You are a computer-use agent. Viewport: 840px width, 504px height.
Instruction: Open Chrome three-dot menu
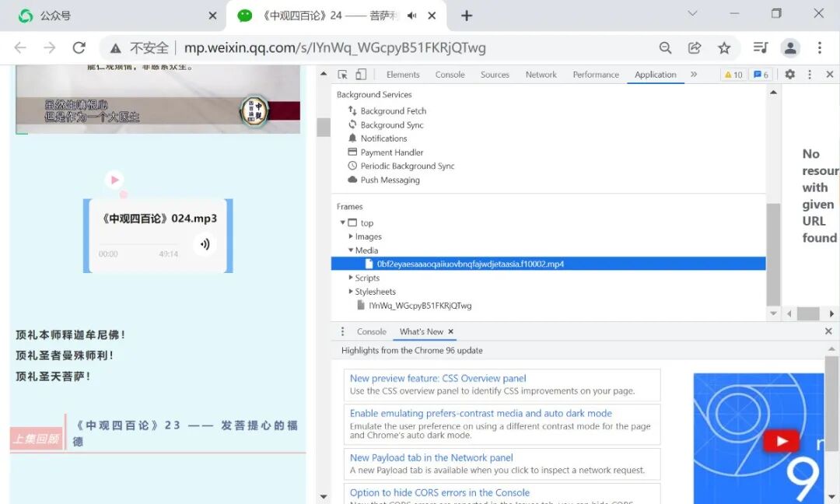[819, 47]
